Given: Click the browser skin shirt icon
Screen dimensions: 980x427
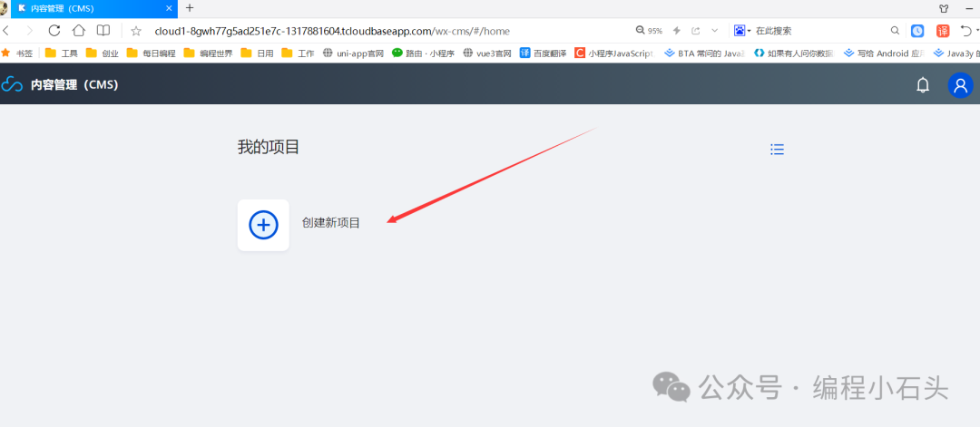Looking at the screenshot, I should [944, 8].
